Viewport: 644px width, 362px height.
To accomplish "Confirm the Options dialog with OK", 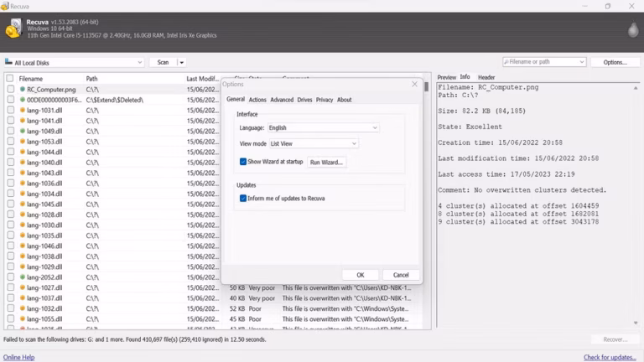I will coord(361,275).
